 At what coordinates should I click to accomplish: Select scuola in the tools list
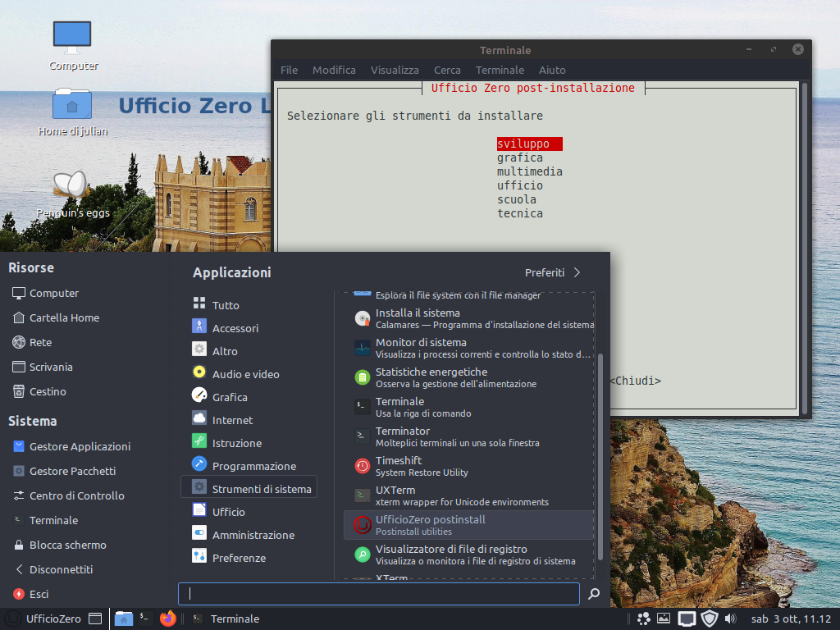point(517,199)
